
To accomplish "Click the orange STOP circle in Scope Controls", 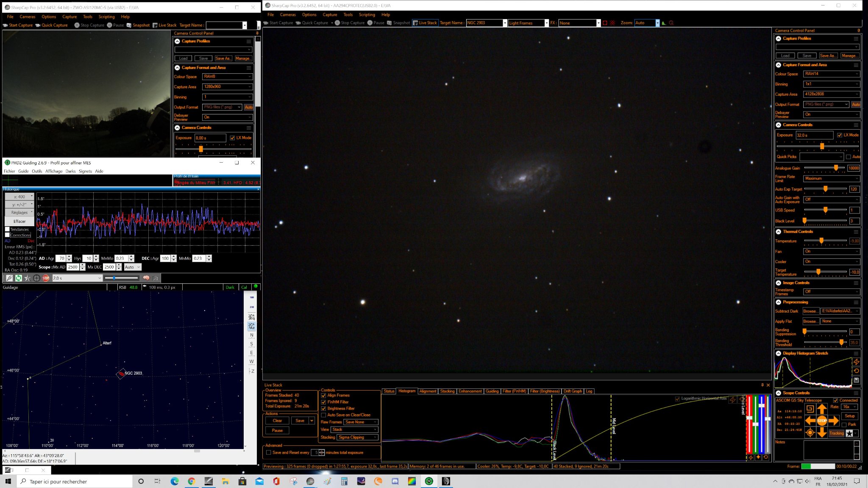I will 822,420.
